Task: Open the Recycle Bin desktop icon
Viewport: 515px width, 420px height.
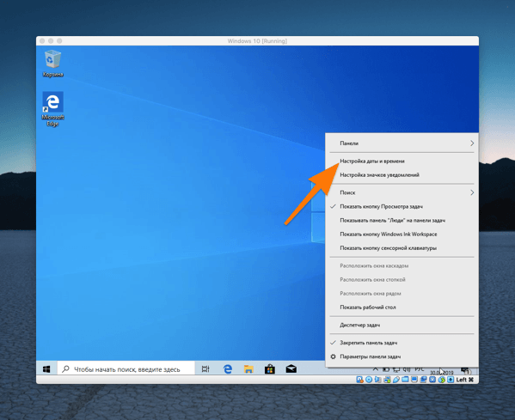Action: point(52,64)
